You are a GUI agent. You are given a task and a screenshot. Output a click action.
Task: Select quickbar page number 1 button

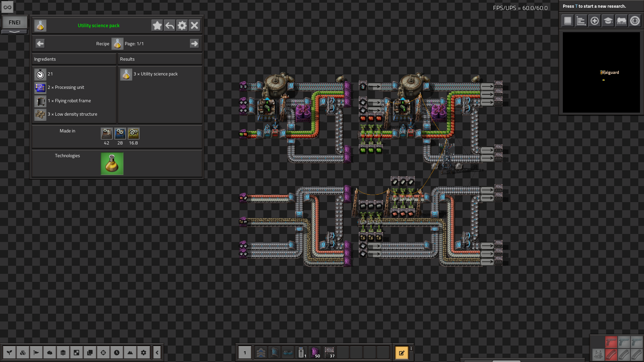coord(245,353)
